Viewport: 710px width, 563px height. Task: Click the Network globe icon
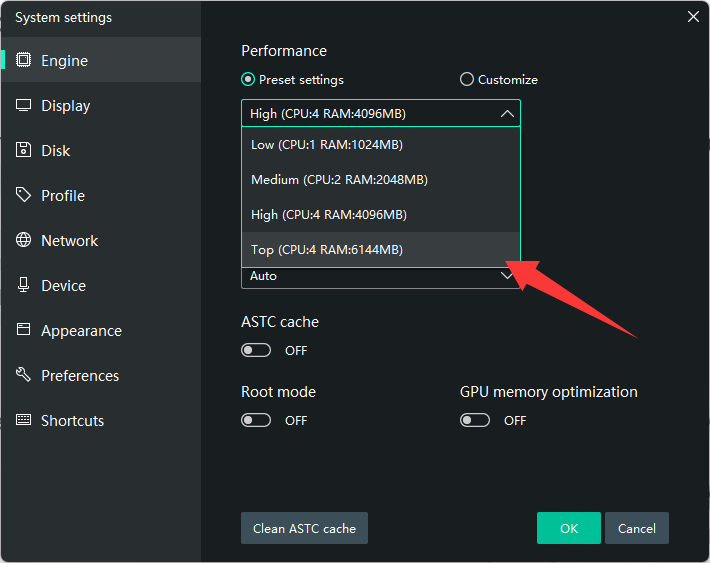tap(24, 241)
